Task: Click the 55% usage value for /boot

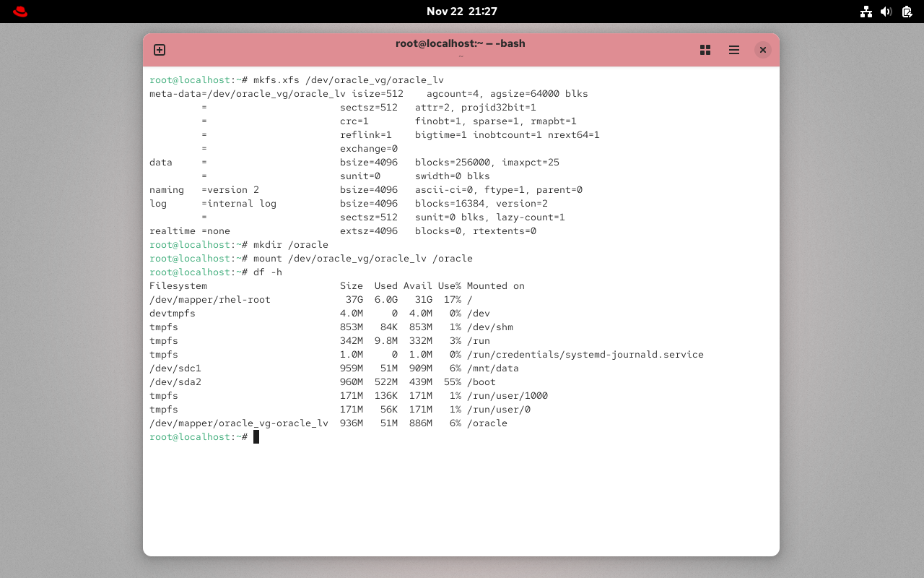Action: [x=452, y=381]
